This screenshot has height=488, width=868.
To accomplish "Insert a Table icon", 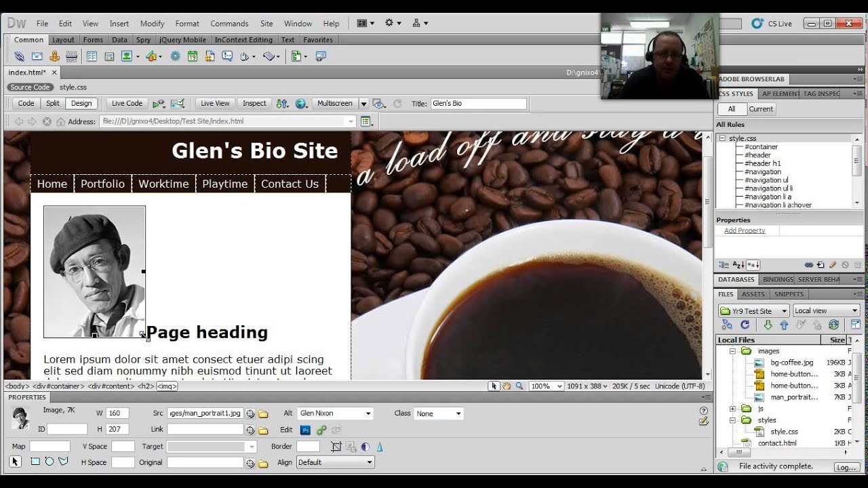I will (x=92, y=56).
